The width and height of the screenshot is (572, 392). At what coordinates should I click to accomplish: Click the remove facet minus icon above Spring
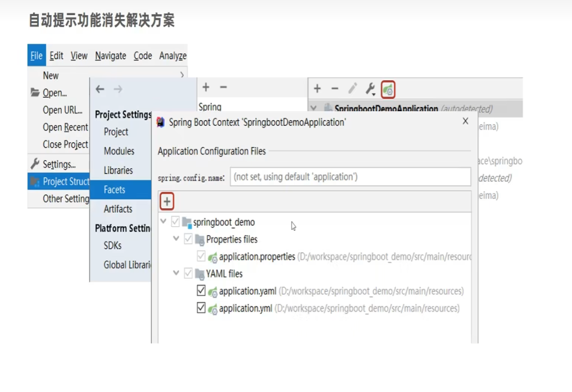point(223,87)
